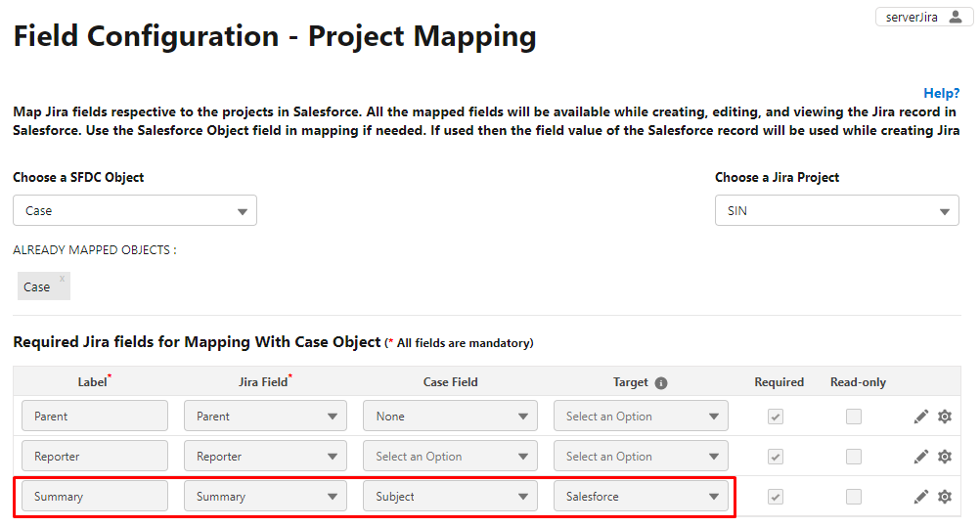Click the Label column header
This screenshot has height=527, width=980.
(x=93, y=382)
